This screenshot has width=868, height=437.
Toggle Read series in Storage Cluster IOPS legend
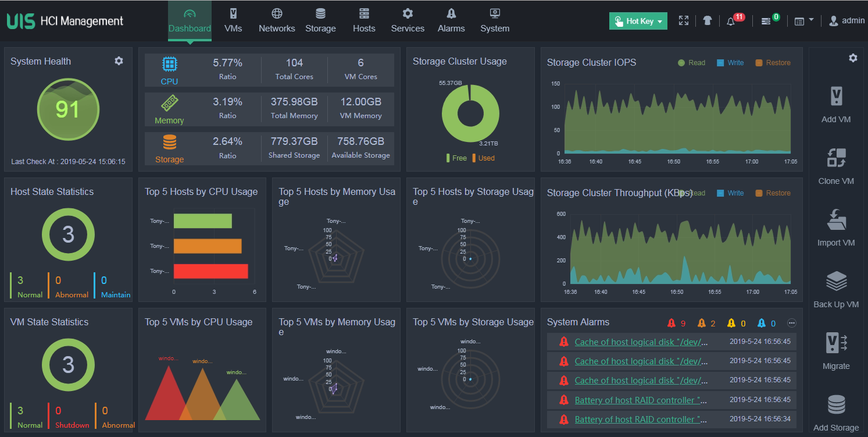691,63
